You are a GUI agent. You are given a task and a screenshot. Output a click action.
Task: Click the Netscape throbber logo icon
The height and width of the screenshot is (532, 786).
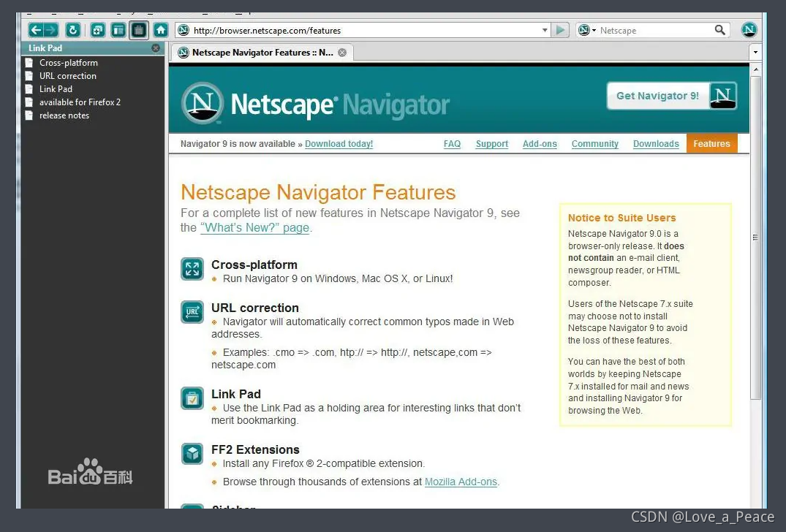(x=749, y=30)
